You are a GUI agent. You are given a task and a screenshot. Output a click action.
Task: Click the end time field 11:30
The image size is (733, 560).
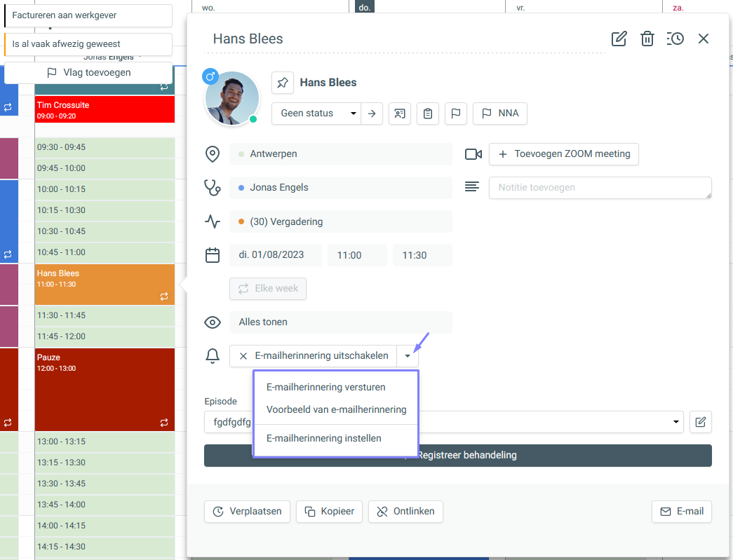422,255
